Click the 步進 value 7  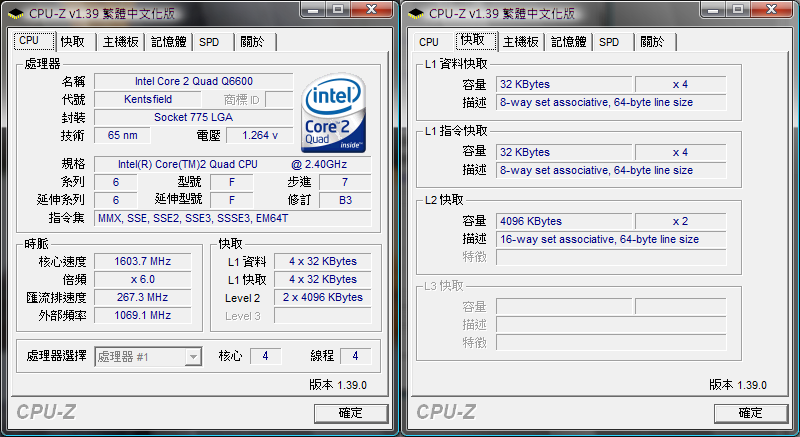[345, 182]
